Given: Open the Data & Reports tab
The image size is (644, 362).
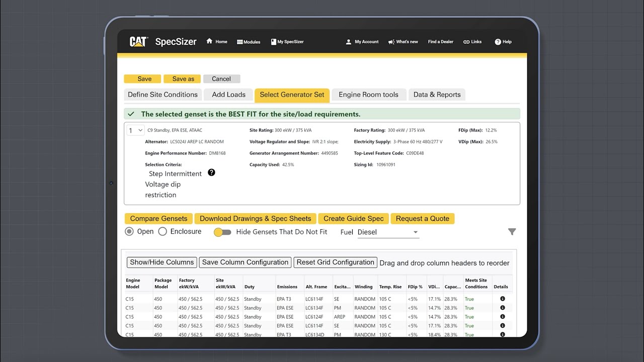Looking at the screenshot, I should [437, 95].
